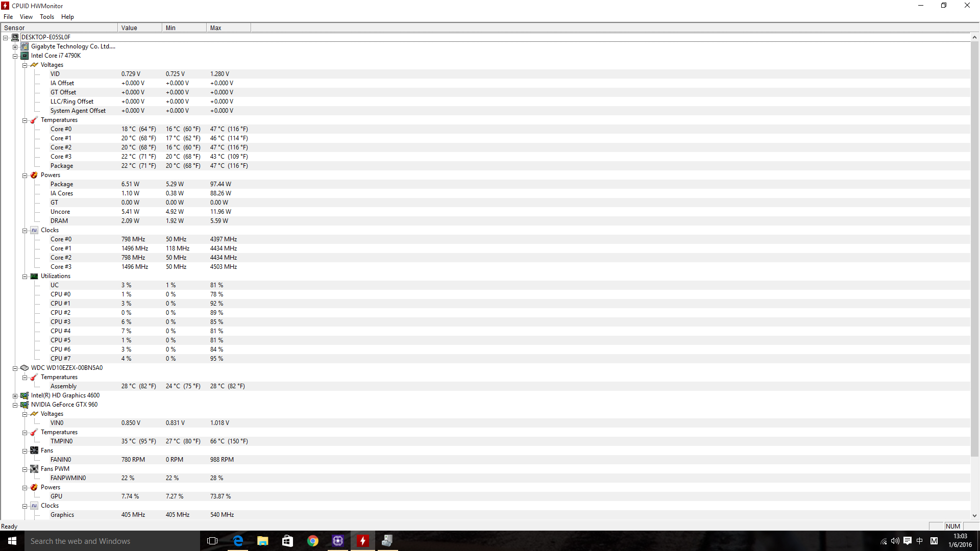The width and height of the screenshot is (980, 551).
Task: Click the GPU Fans icon
Action: click(34, 450)
